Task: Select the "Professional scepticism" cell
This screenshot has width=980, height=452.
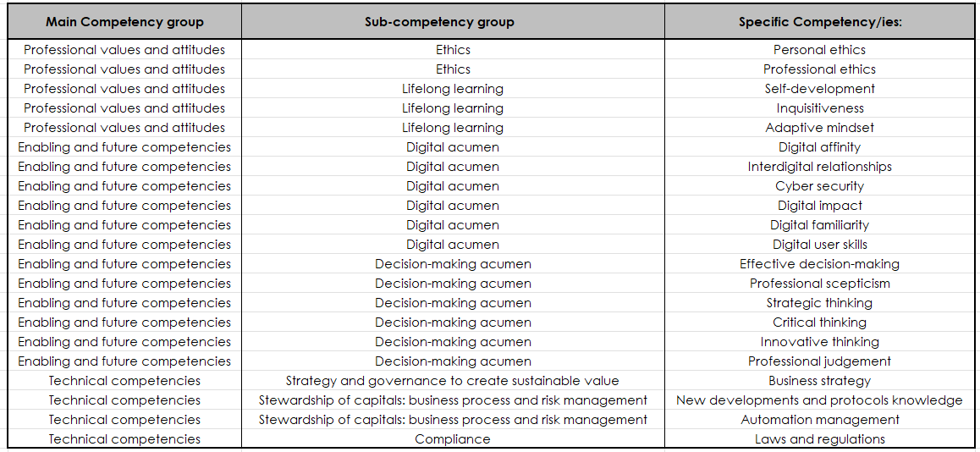Action: tap(819, 284)
